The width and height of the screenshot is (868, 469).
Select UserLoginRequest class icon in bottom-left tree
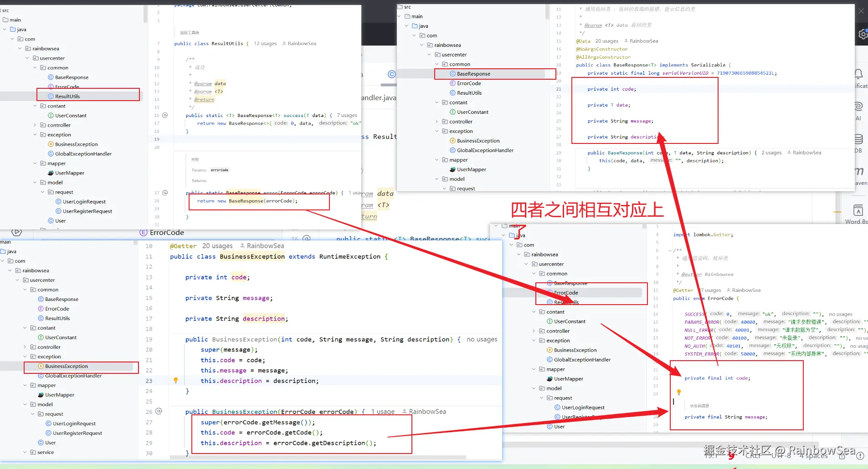(49, 423)
